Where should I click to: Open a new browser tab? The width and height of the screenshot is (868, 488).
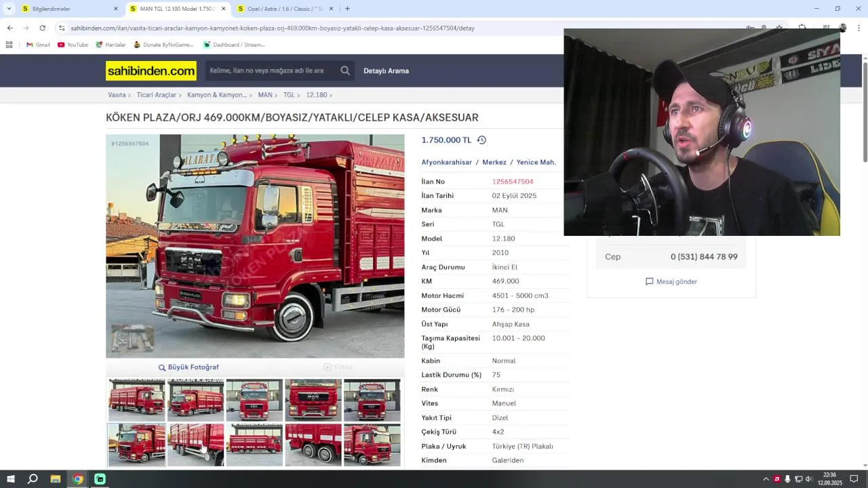[x=347, y=9]
